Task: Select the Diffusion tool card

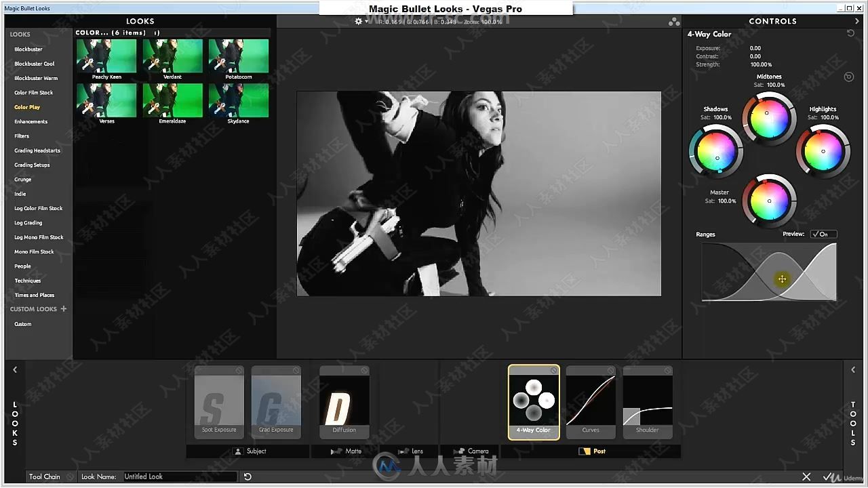Action: [344, 403]
